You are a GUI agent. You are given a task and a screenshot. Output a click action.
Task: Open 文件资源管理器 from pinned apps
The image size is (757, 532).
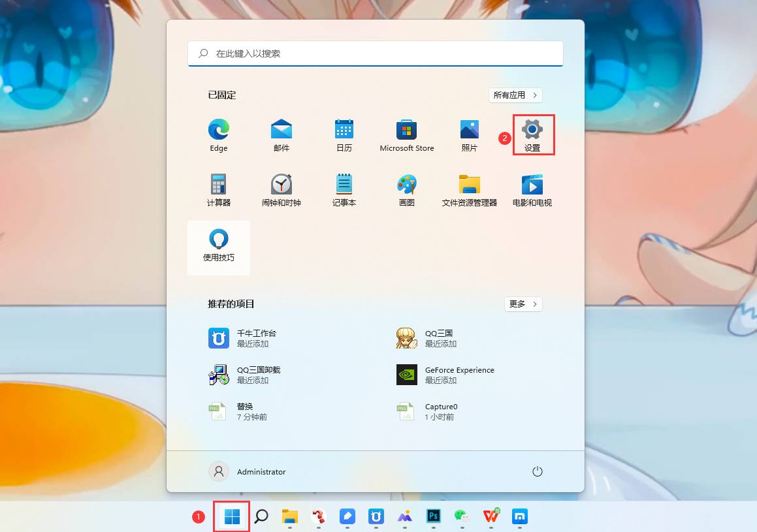click(x=469, y=190)
